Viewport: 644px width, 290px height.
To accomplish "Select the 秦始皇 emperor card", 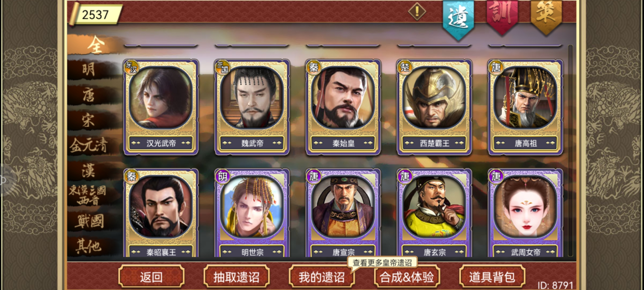I will (x=343, y=107).
